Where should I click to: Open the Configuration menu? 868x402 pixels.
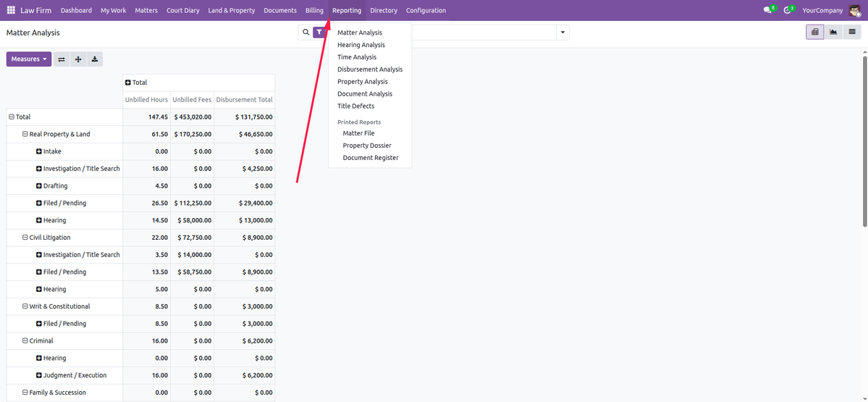click(426, 11)
